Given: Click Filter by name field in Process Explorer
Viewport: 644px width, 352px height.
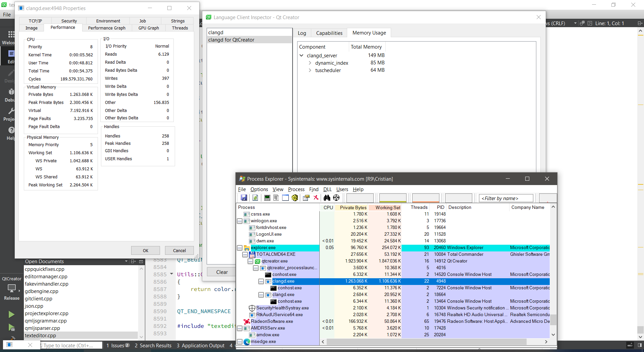Looking at the screenshot, I should point(506,198).
